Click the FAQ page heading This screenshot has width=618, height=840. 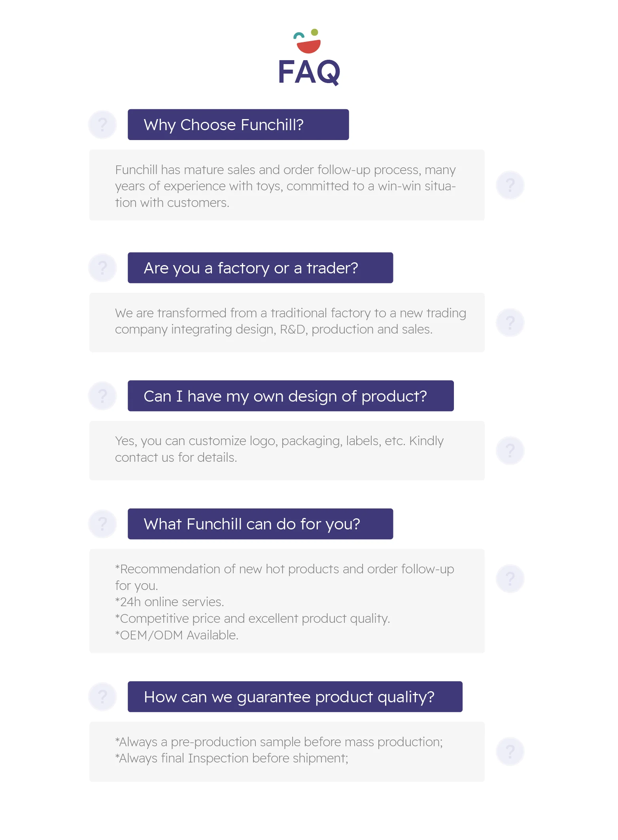[309, 72]
